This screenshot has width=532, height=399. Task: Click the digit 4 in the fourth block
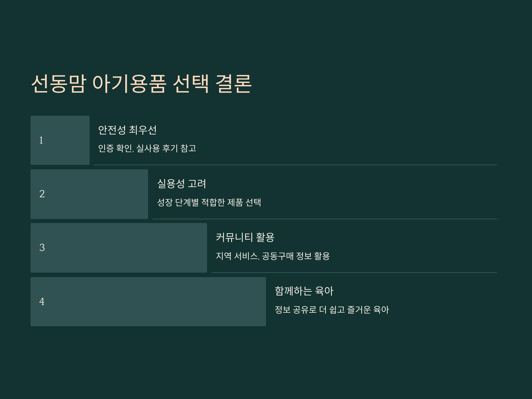point(42,302)
